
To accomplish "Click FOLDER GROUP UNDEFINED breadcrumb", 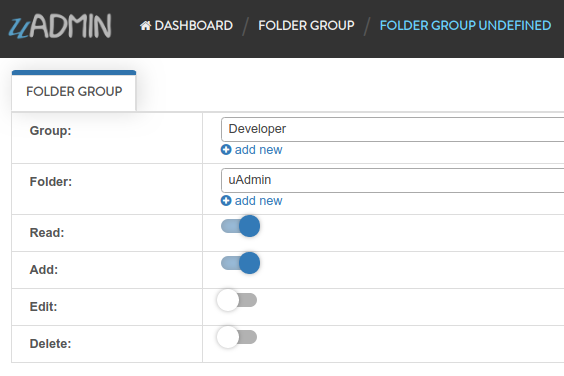I will pyautogui.click(x=465, y=26).
